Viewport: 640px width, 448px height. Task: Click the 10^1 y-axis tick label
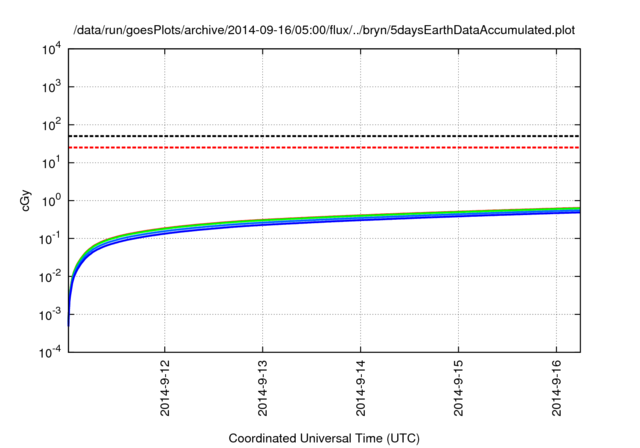(x=51, y=163)
